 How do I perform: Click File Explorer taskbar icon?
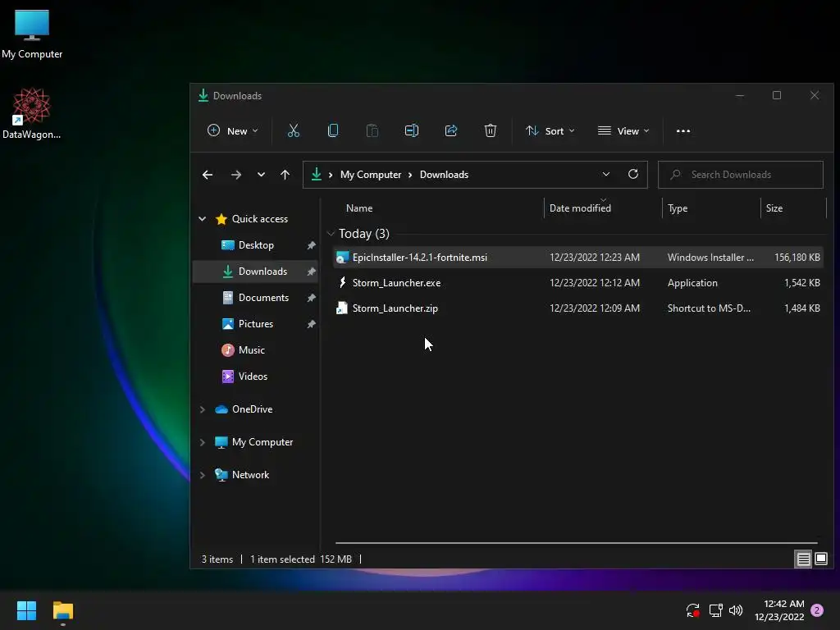pyautogui.click(x=62, y=610)
